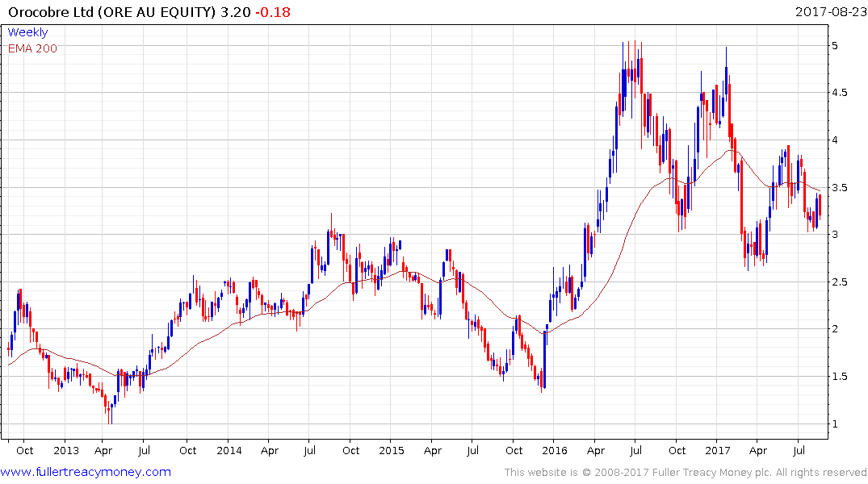Click the y-axis label 4
868x484 pixels.
[836, 140]
